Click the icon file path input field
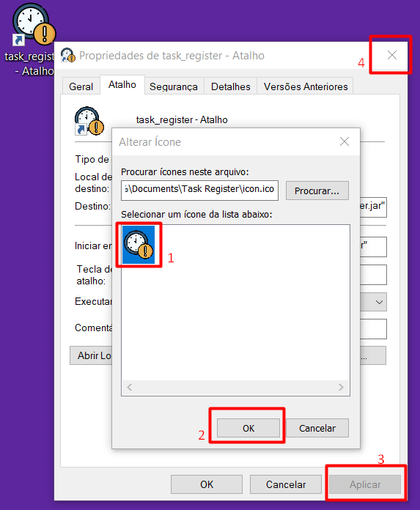Viewport: 420px width, 510px height. point(199,191)
